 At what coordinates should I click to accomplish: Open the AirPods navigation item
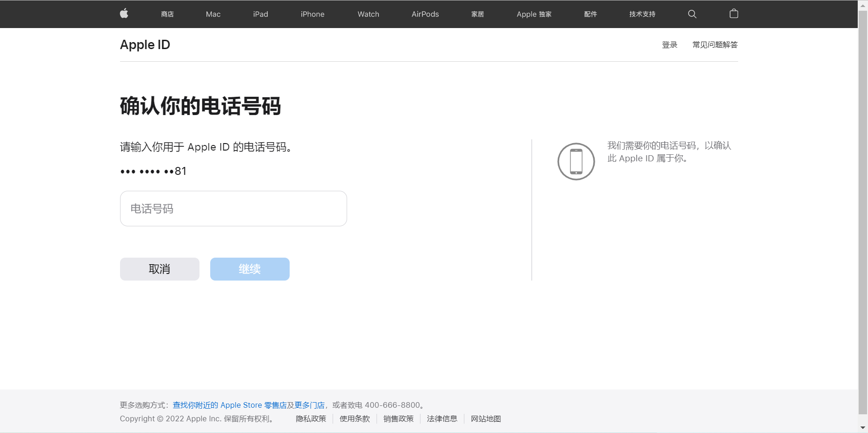425,14
